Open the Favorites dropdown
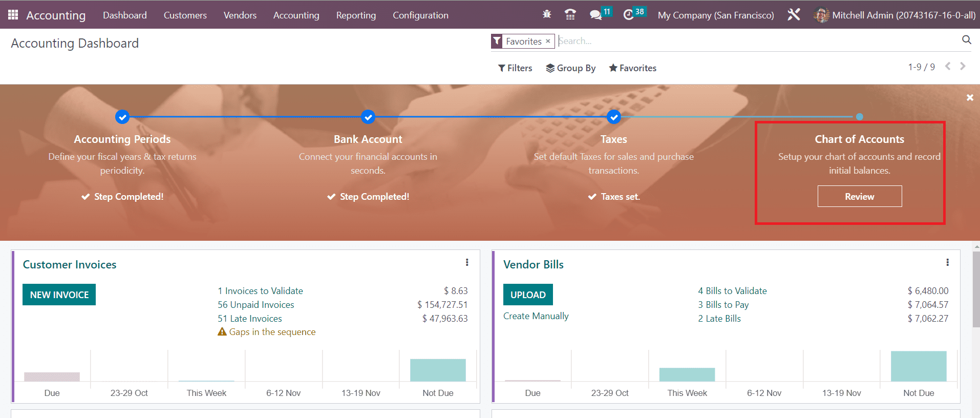Screen dimensions: 980x418 pyautogui.click(x=633, y=68)
